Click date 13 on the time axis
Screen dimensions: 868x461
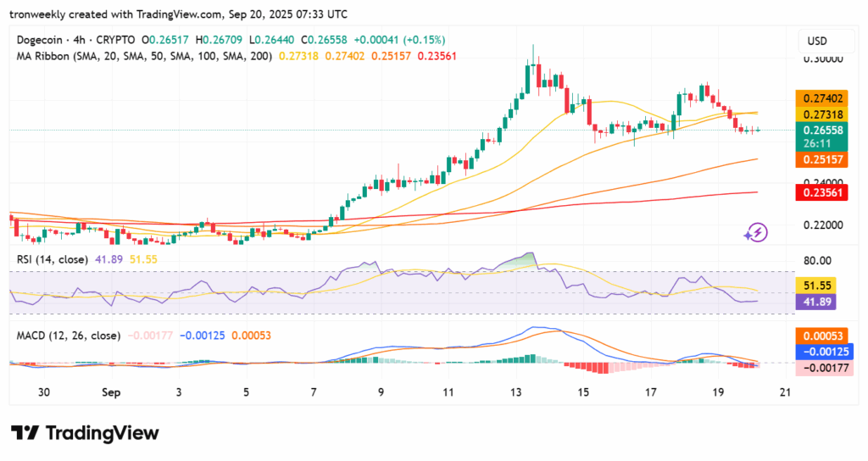pos(516,392)
